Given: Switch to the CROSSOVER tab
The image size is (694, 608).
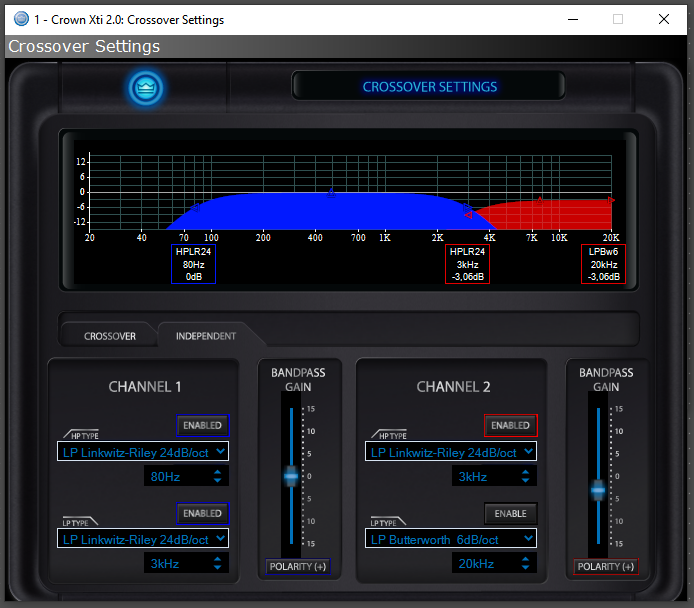Looking at the screenshot, I should tap(110, 336).
